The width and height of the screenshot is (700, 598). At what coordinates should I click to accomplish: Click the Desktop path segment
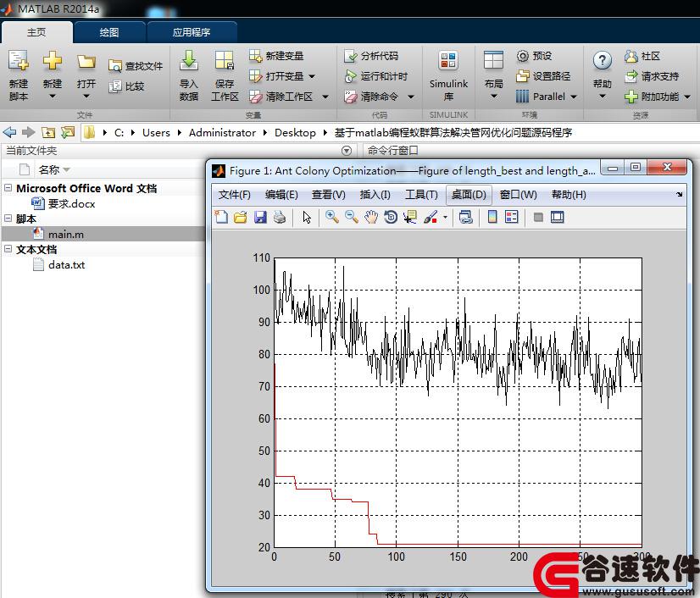pyautogui.click(x=295, y=132)
